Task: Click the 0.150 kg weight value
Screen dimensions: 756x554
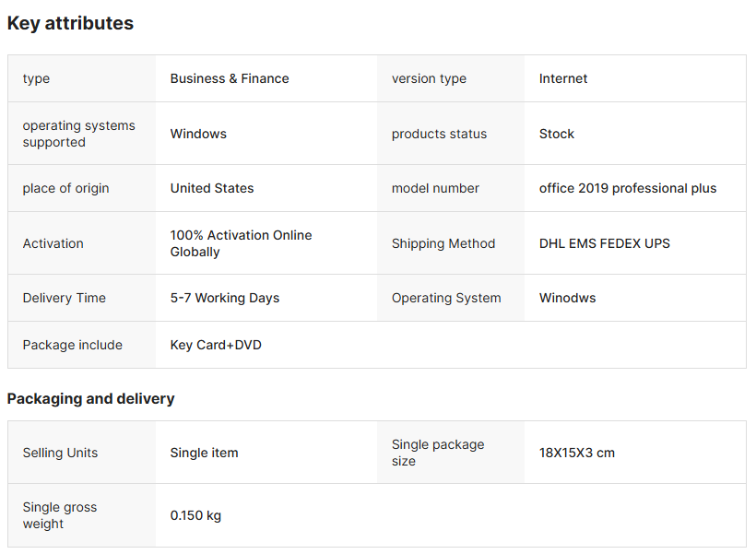Action: 195,515
